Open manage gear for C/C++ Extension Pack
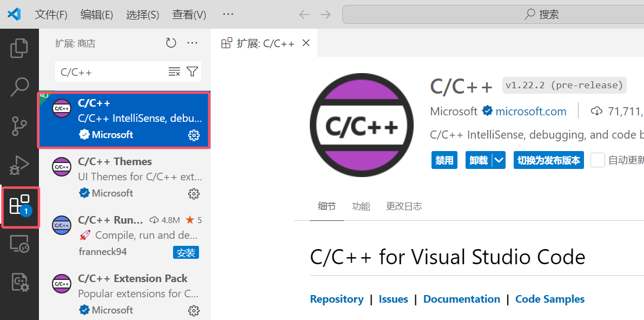644x320 pixels. 194,310
